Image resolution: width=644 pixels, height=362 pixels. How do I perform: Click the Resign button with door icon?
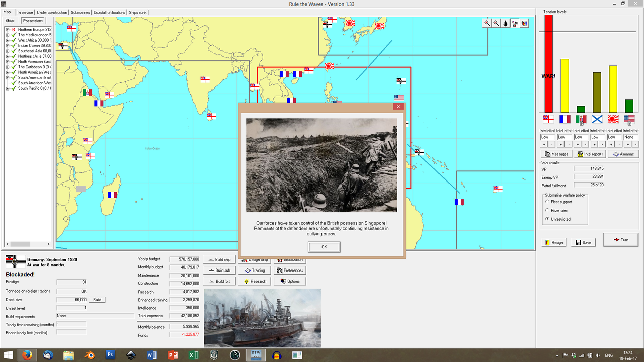tap(553, 242)
